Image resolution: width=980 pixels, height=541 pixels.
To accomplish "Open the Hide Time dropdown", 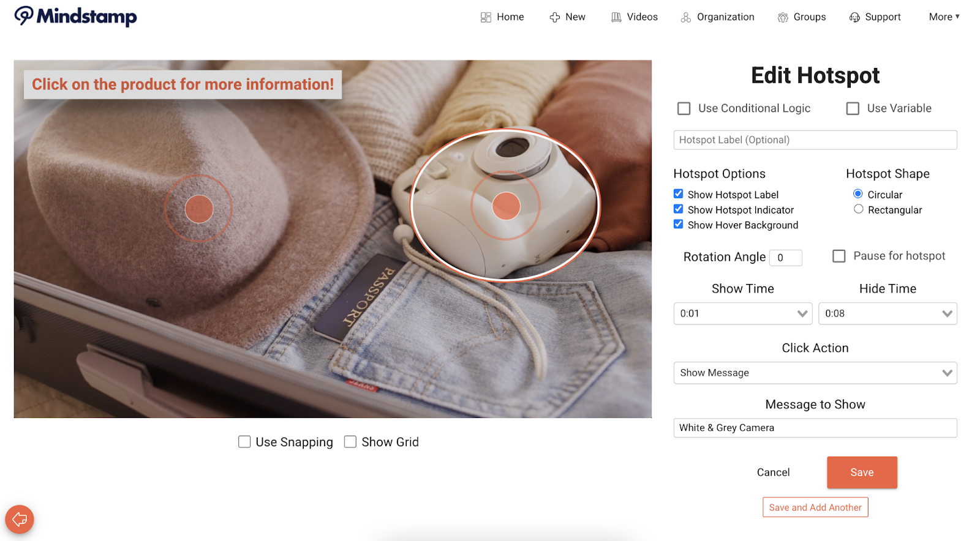I will click(x=887, y=313).
